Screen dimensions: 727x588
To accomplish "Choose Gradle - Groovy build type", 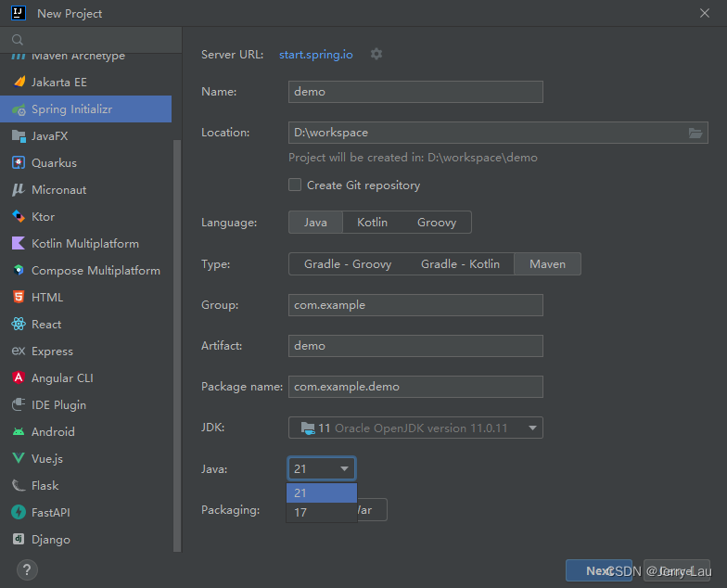I will (x=348, y=263).
